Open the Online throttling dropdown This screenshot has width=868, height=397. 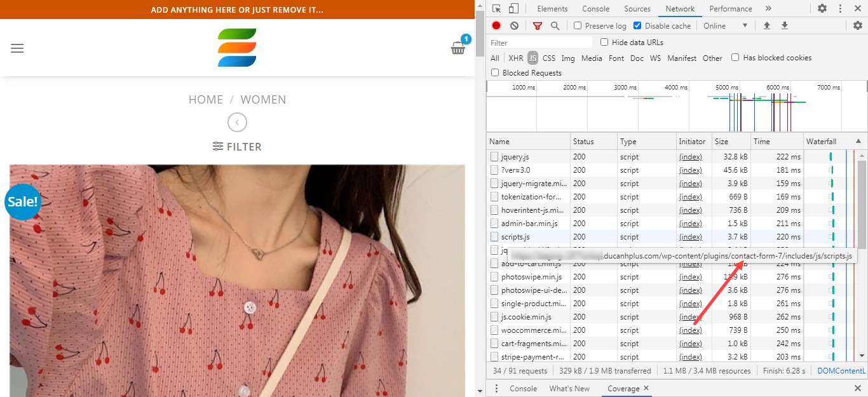725,26
